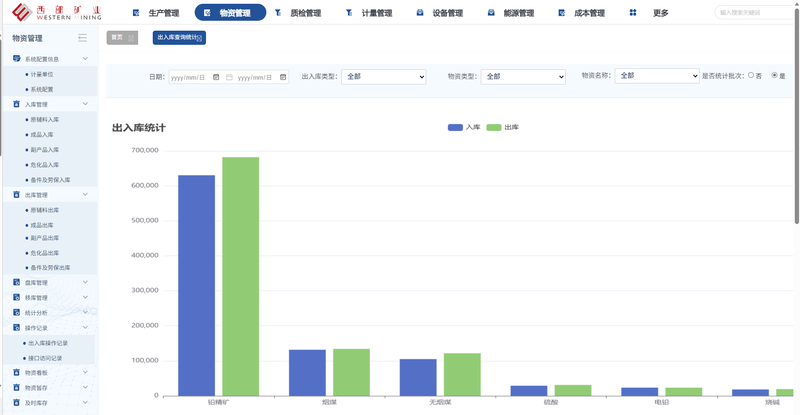Click the 物资暂存 sidebar icon
The height and width of the screenshot is (415, 800).
click(x=16, y=387)
